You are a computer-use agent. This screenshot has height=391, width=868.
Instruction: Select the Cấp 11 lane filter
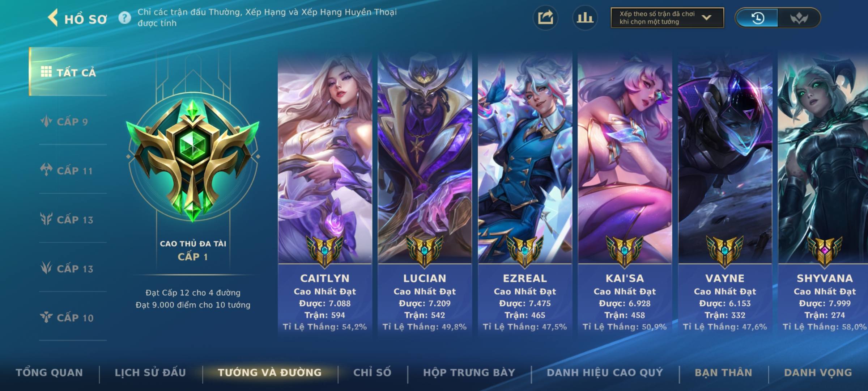[68, 170]
